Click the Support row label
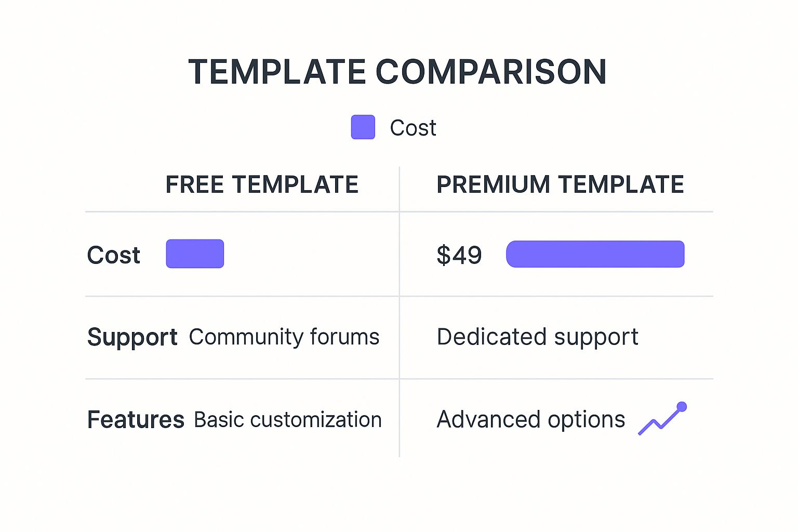 [132, 337]
